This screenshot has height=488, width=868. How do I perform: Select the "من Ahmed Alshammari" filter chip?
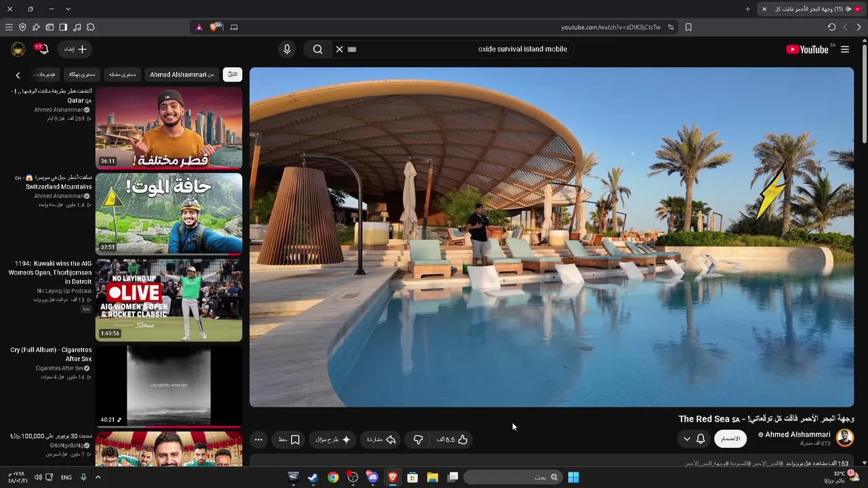point(182,75)
